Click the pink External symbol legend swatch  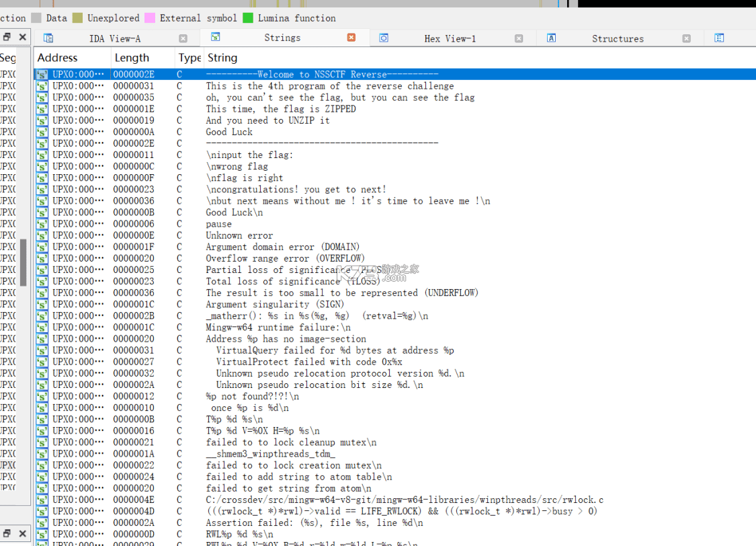point(150,18)
